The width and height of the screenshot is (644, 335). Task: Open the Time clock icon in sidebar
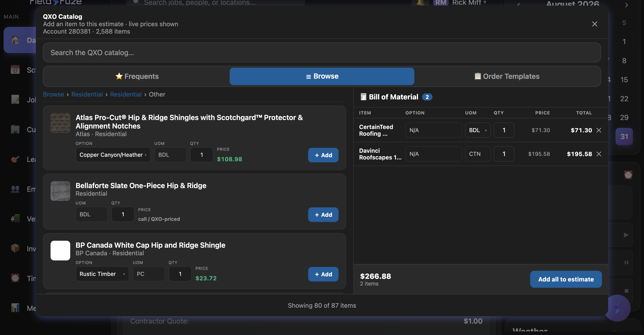click(15, 278)
